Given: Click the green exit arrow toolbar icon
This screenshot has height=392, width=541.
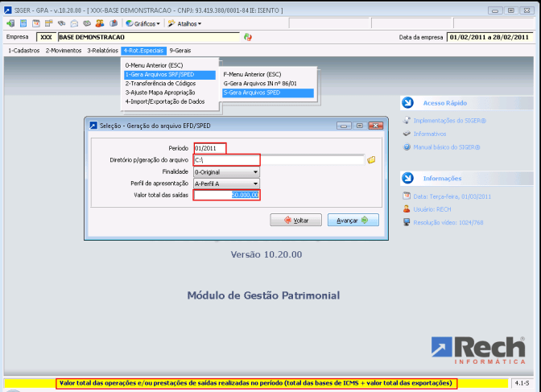Looking at the screenshot, I should (10, 23).
